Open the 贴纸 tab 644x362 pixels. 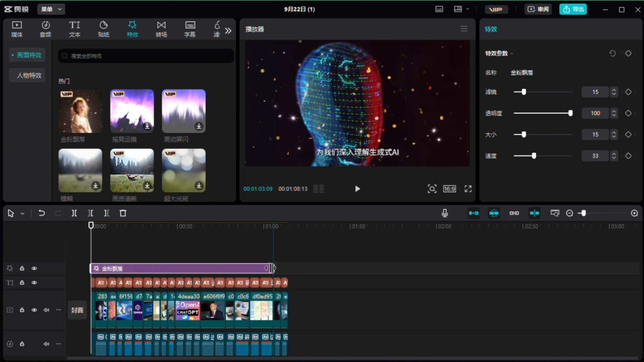tap(103, 29)
